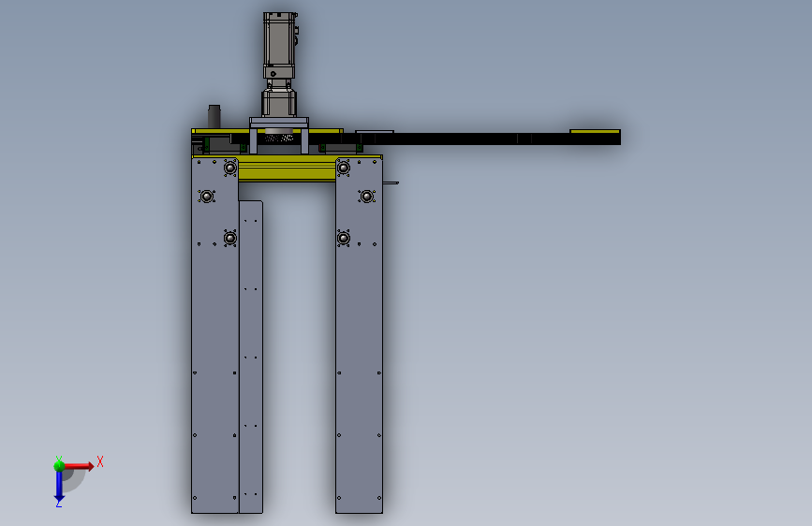
Task: Select the servo motor on top of the assembly
Action: [280, 46]
